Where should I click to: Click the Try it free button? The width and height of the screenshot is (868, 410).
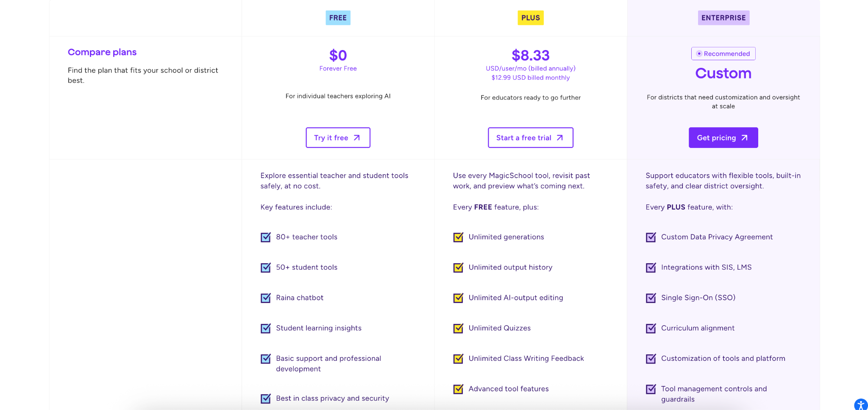[x=338, y=137]
